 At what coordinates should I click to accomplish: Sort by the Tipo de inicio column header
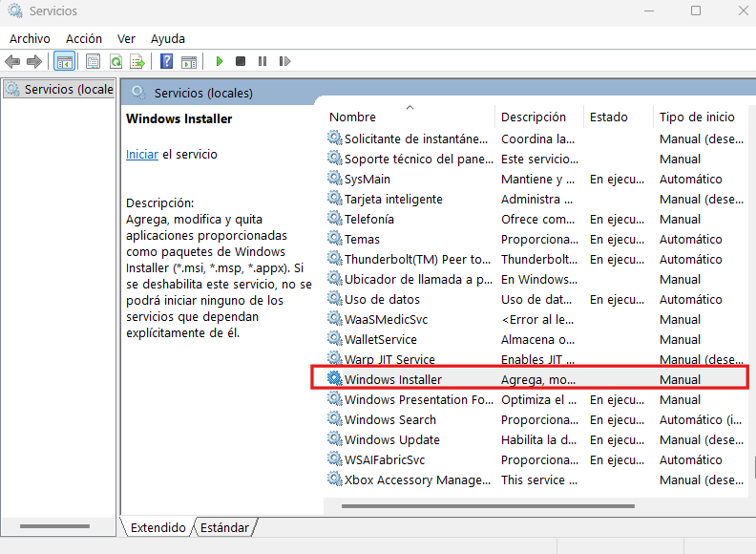tap(697, 117)
